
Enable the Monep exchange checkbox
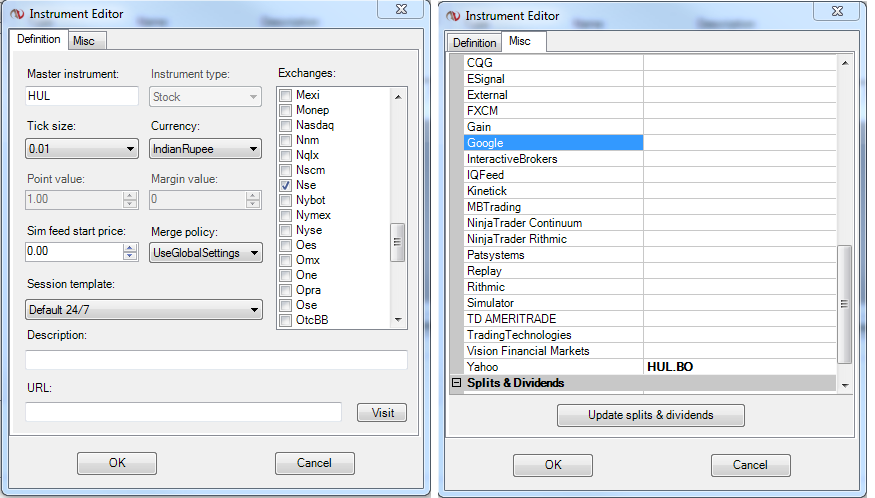(x=286, y=110)
